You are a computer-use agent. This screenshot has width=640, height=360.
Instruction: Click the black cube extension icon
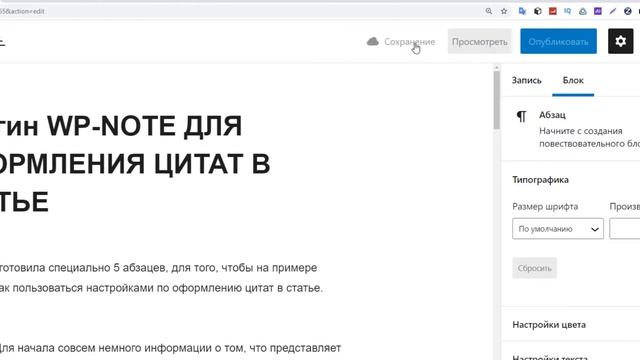point(538,11)
